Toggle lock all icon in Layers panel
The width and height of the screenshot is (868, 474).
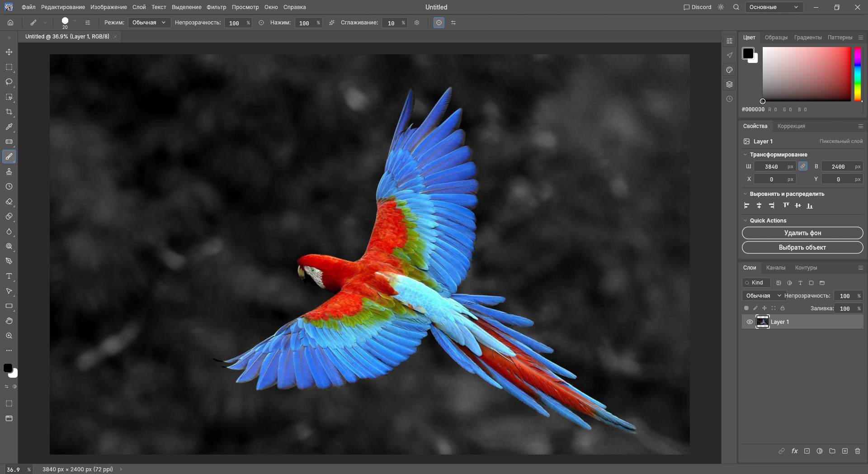(783, 308)
